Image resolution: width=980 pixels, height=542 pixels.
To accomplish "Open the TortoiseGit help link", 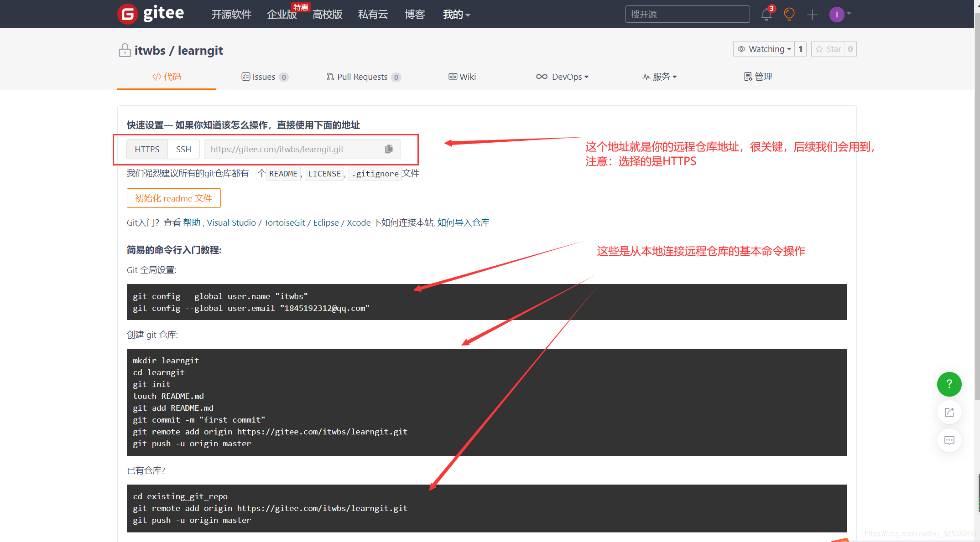I will 285,222.
